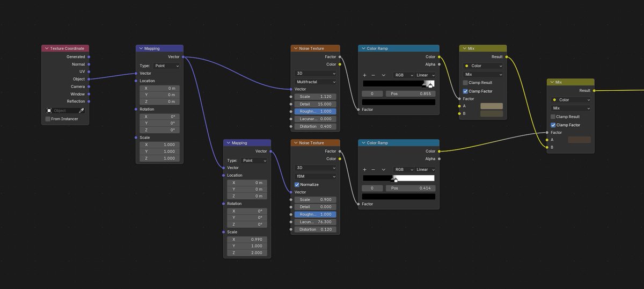
Task: Disable Clamp Factor in rightmost Mix node
Action: 553,125
